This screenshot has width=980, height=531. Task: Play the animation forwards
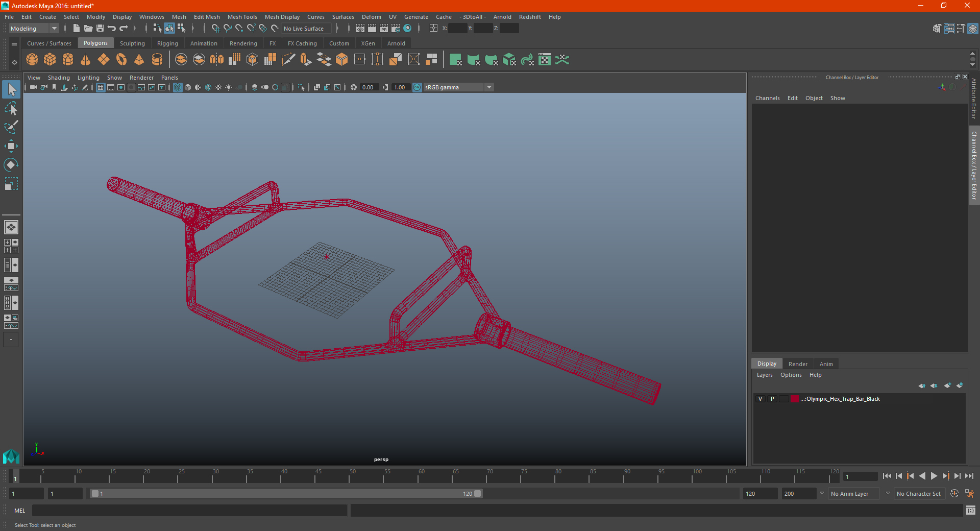click(934, 476)
